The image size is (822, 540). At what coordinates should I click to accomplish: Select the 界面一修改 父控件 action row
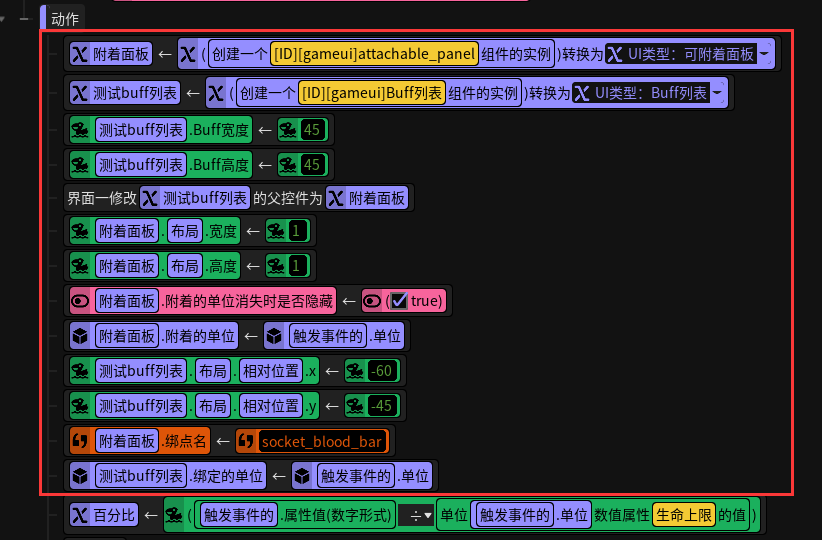pyautogui.click(x=239, y=198)
